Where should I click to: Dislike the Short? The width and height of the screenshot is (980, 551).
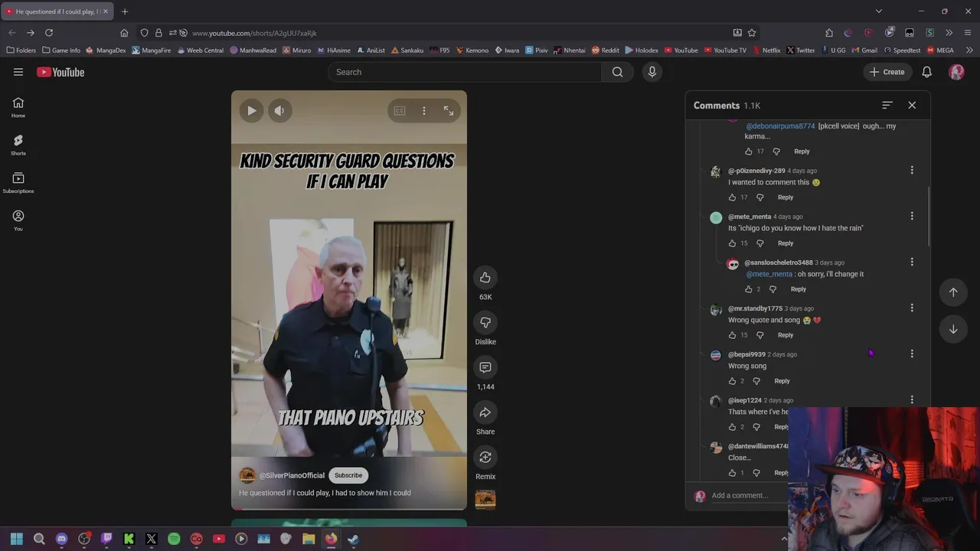pos(485,322)
